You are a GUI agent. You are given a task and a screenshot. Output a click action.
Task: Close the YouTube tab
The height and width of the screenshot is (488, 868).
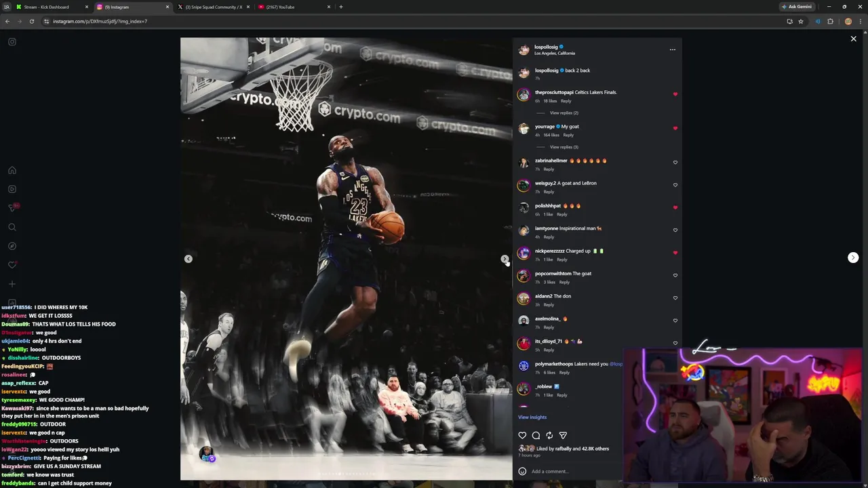pos(329,7)
